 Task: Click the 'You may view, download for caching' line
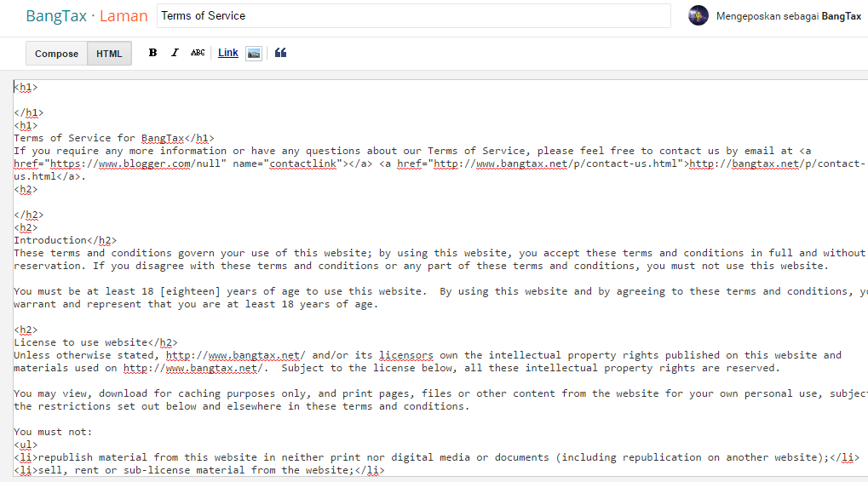(440, 393)
